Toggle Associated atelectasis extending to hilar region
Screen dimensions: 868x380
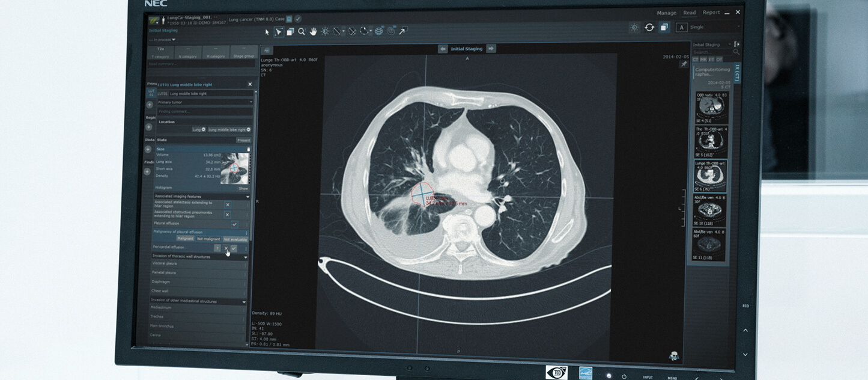(x=227, y=204)
